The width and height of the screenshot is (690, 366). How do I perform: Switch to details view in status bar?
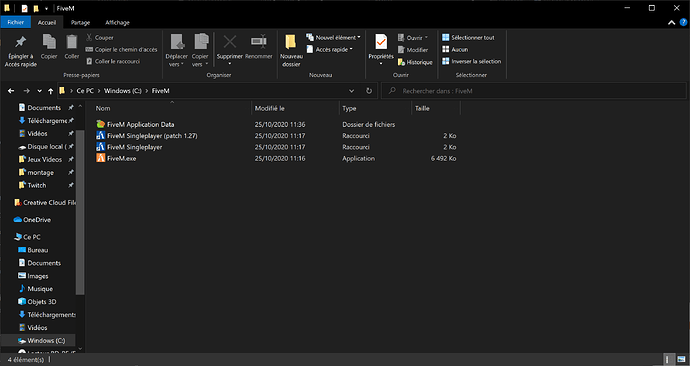667,359
